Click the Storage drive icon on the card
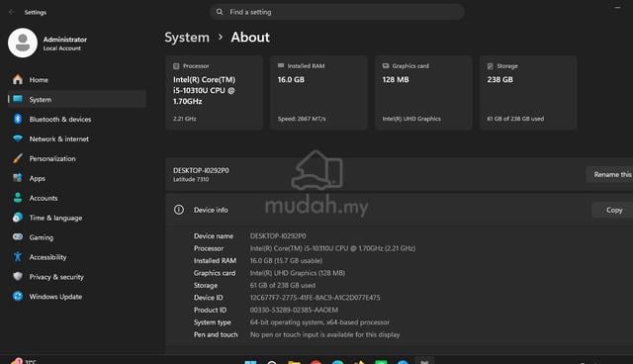 pos(491,66)
